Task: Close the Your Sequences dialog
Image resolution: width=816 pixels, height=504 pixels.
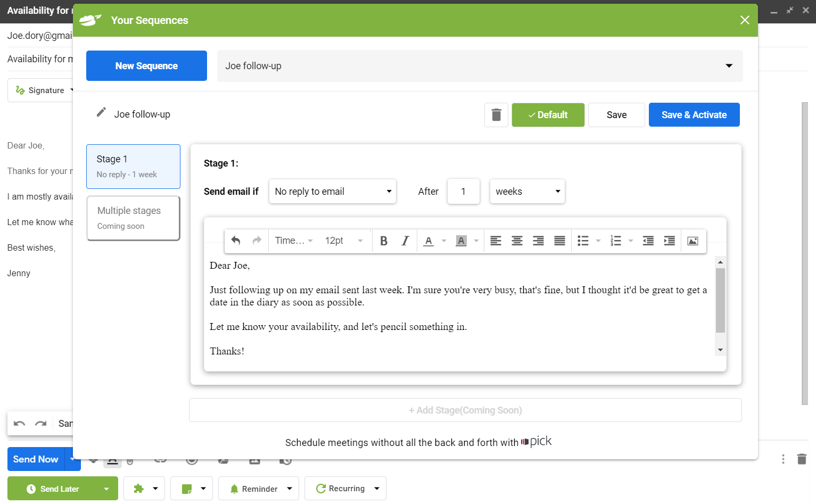Action: (745, 20)
